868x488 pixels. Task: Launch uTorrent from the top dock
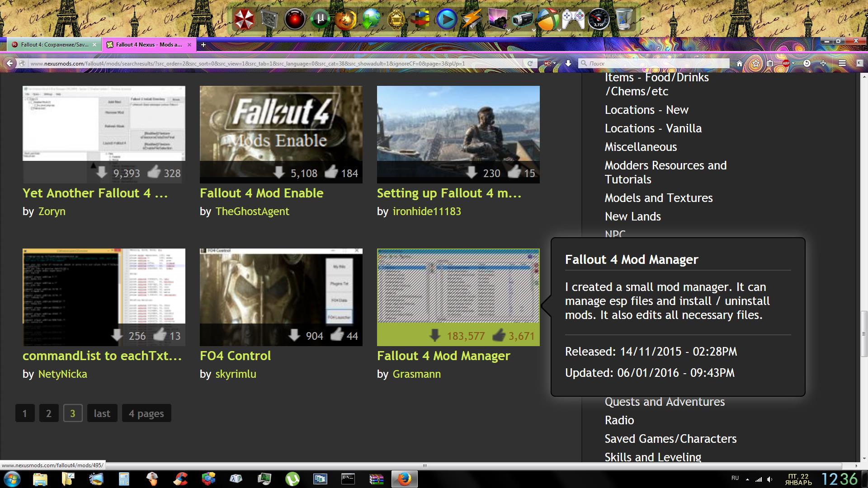(321, 19)
